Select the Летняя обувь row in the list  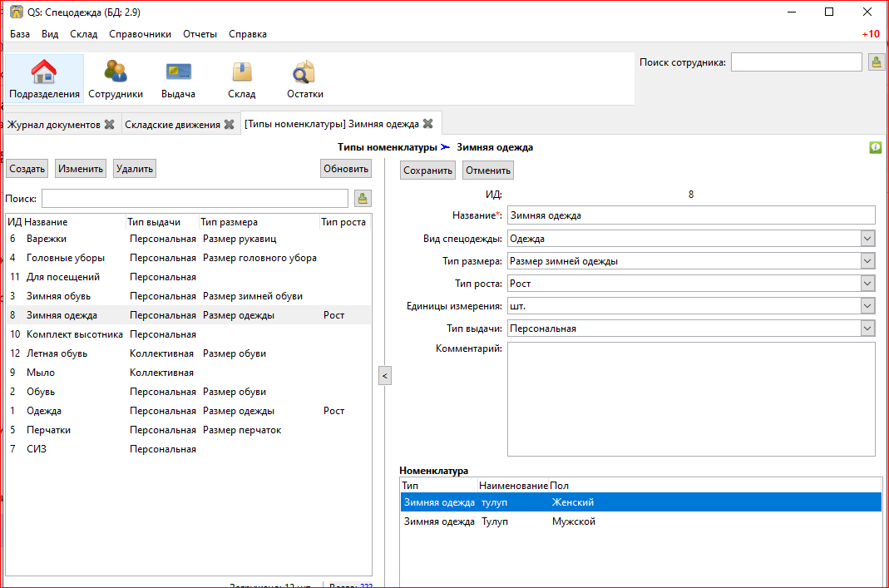click(x=57, y=353)
